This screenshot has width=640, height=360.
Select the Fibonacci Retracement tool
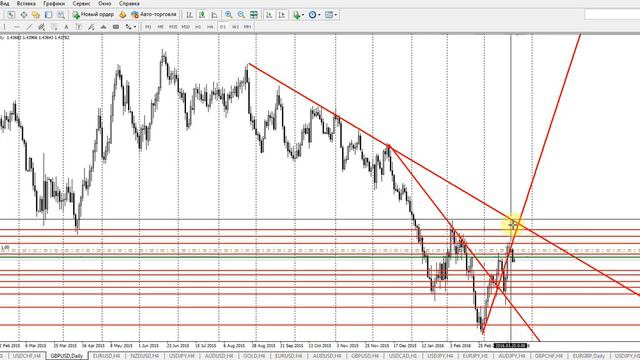click(x=54, y=27)
